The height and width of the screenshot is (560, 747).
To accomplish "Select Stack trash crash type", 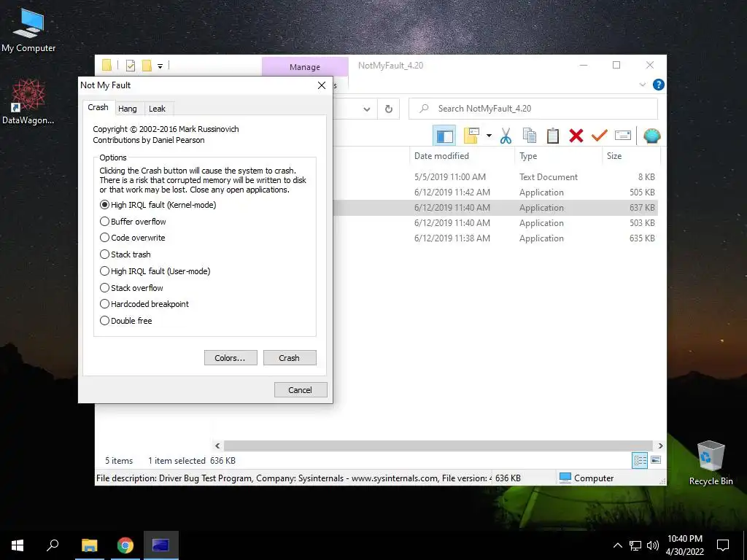I will 125,254.
